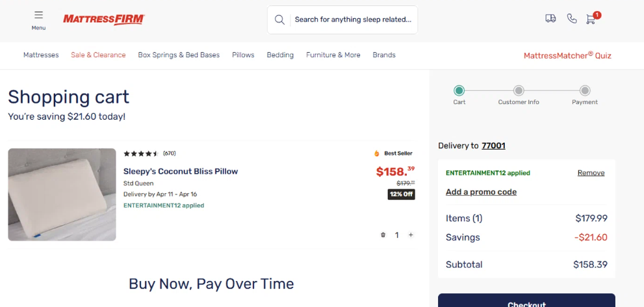Click the red $158.39 price

pyautogui.click(x=396, y=171)
